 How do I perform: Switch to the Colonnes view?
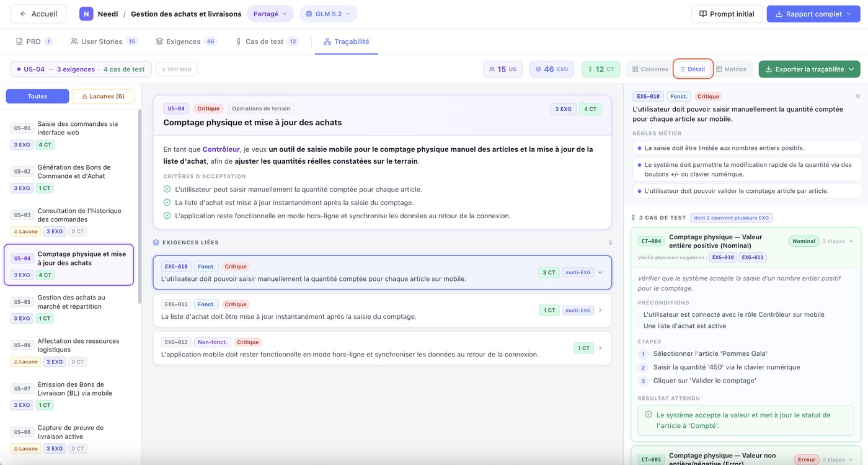point(650,69)
